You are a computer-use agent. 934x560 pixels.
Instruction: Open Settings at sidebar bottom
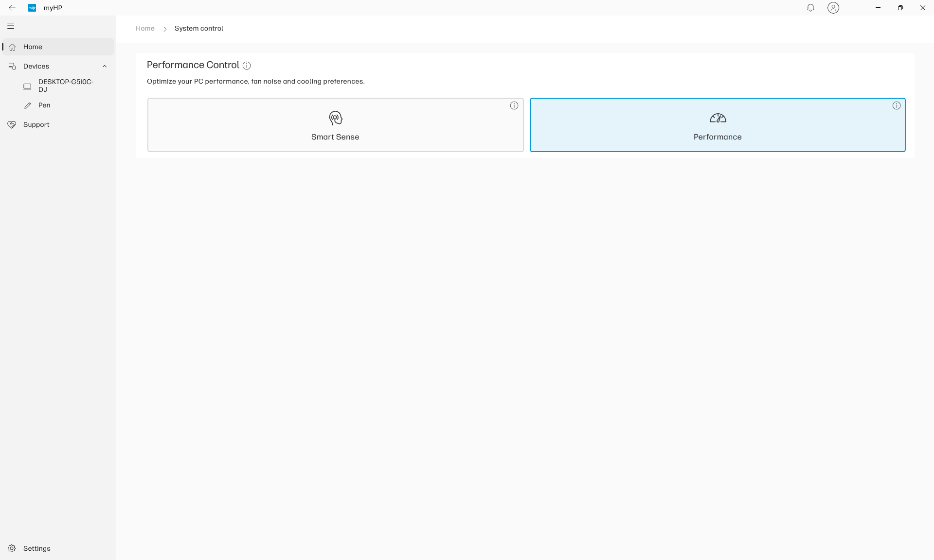[x=36, y=548]
